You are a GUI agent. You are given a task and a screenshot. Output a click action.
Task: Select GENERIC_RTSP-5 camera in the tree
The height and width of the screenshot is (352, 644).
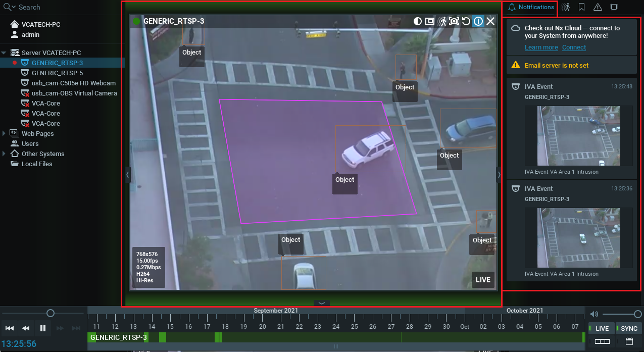pyautogui.click(x=57, y=73)
